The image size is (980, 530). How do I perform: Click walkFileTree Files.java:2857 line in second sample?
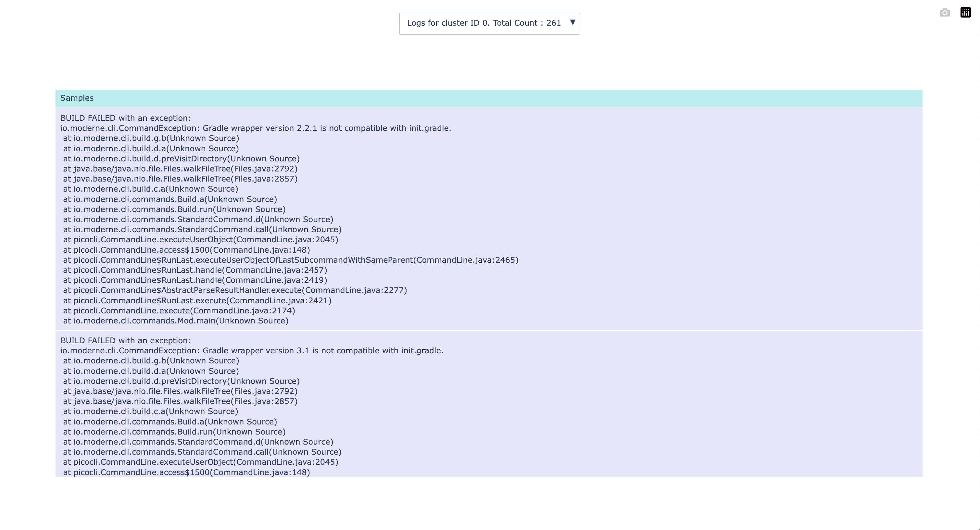click(180, 401)
